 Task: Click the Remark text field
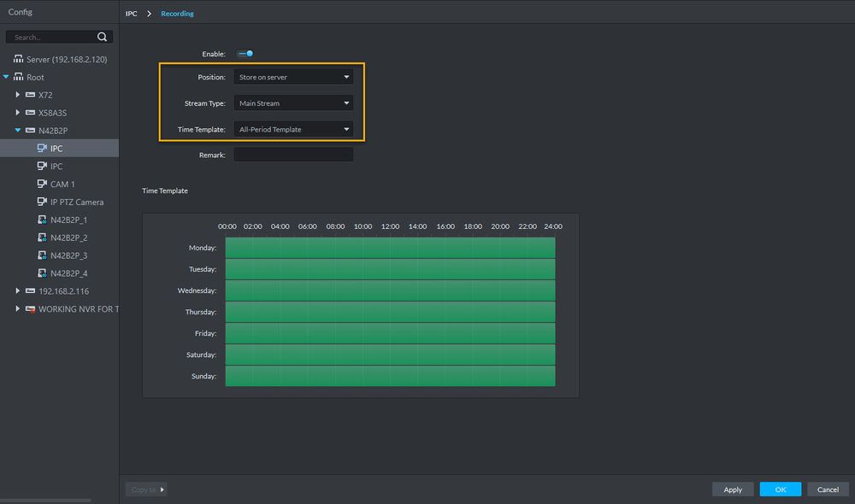(293, 155)
